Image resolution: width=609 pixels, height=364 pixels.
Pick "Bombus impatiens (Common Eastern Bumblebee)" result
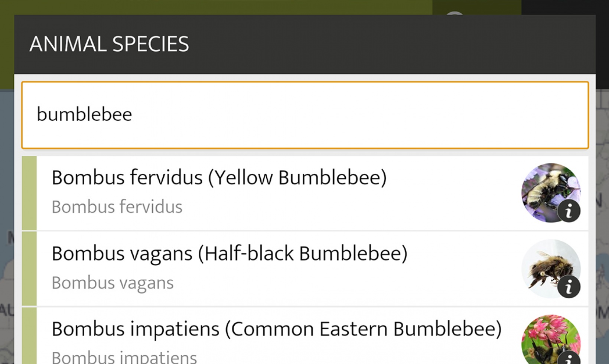point(276,329)
